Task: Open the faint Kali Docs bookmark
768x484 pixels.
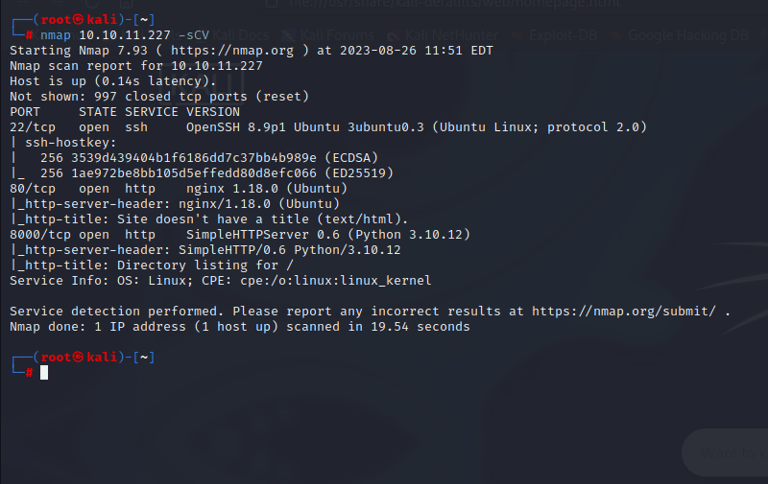Action: (239, 34)
